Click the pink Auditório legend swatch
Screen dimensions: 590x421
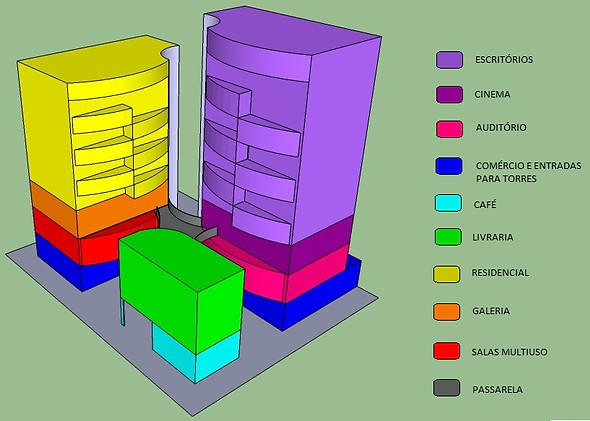449,129
